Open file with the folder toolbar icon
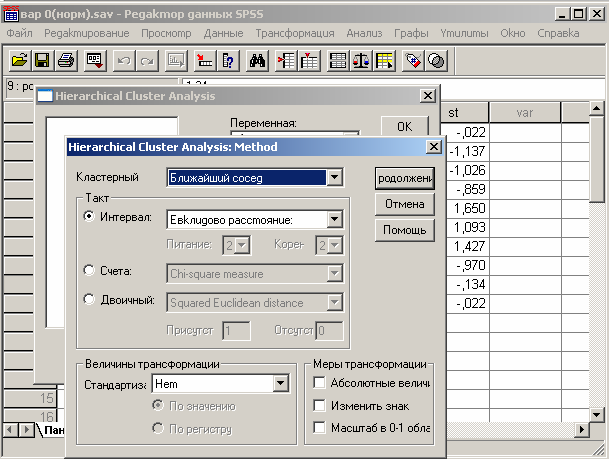Image resolution: width=609 pixels, height=459 pixels. [20, 61]
